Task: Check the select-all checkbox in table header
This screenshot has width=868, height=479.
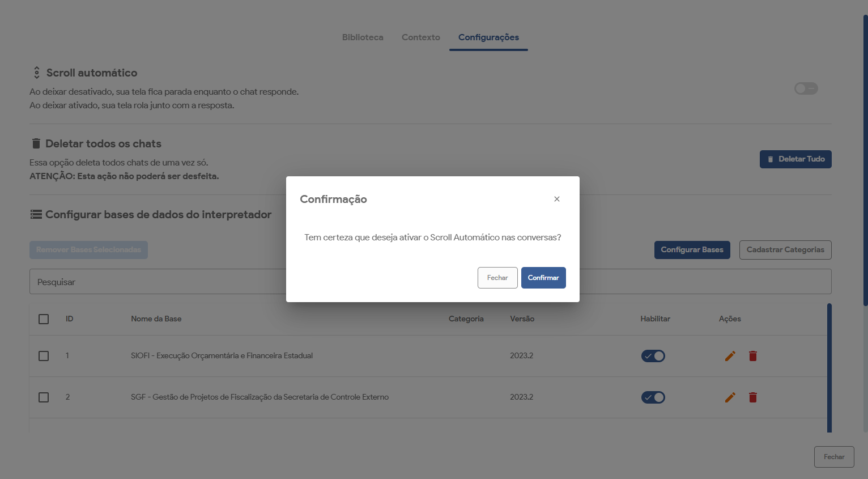Action: coord(44,319)
